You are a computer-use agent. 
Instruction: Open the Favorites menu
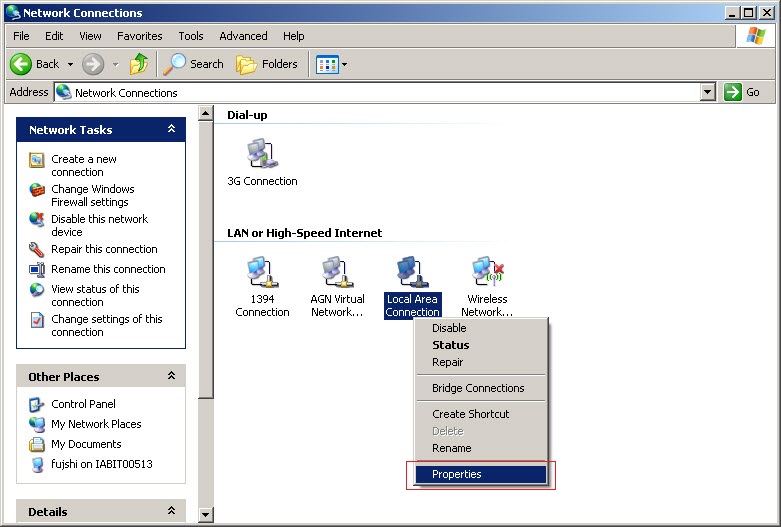139,36
